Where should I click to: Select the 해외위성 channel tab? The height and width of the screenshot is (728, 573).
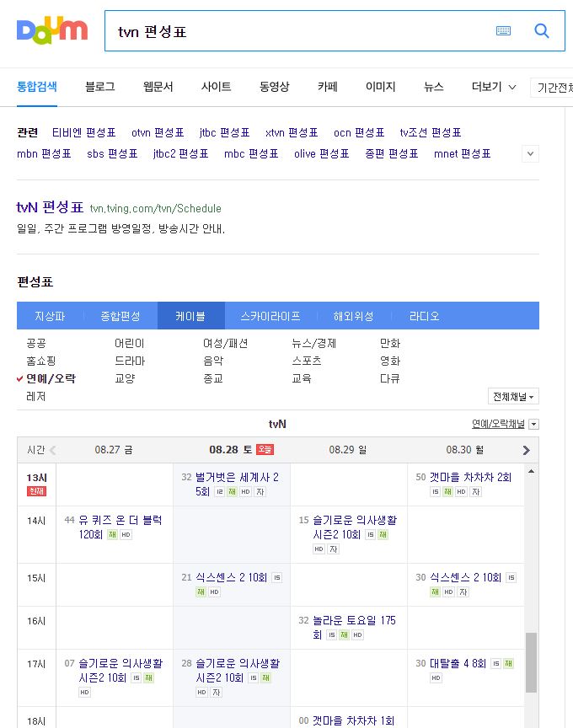(x=353, y=316)
